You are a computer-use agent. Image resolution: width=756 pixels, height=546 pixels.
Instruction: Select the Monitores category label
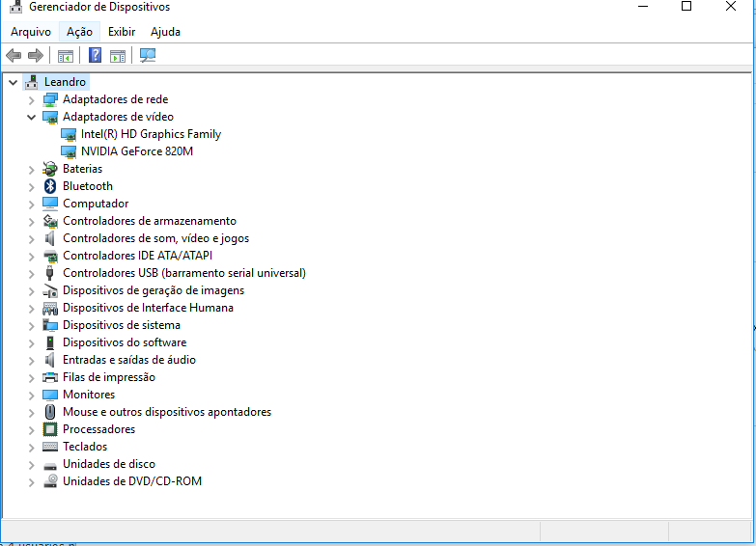pyautogui.click(x=89, y=395)
